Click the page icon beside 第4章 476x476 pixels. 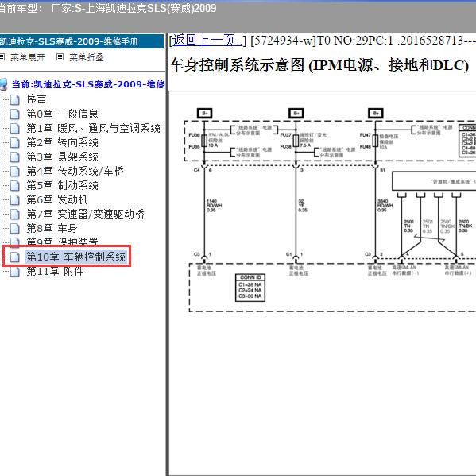click(14, 171)
